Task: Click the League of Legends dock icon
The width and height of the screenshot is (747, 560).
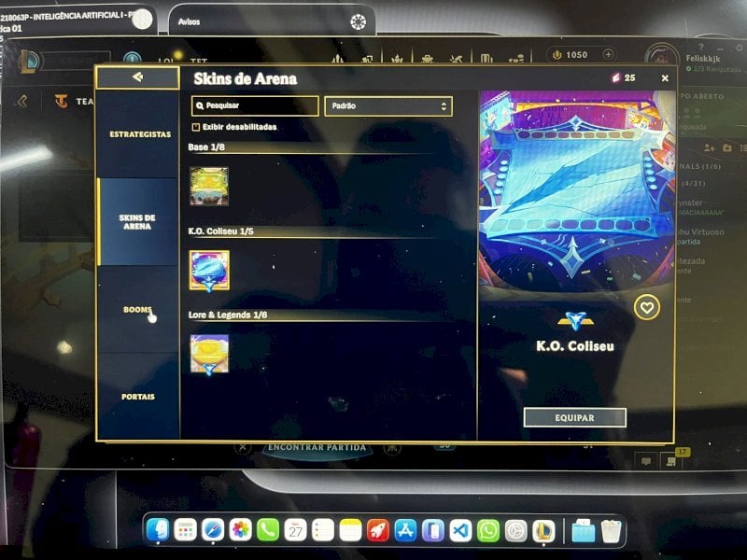Action: coord(543,530)
